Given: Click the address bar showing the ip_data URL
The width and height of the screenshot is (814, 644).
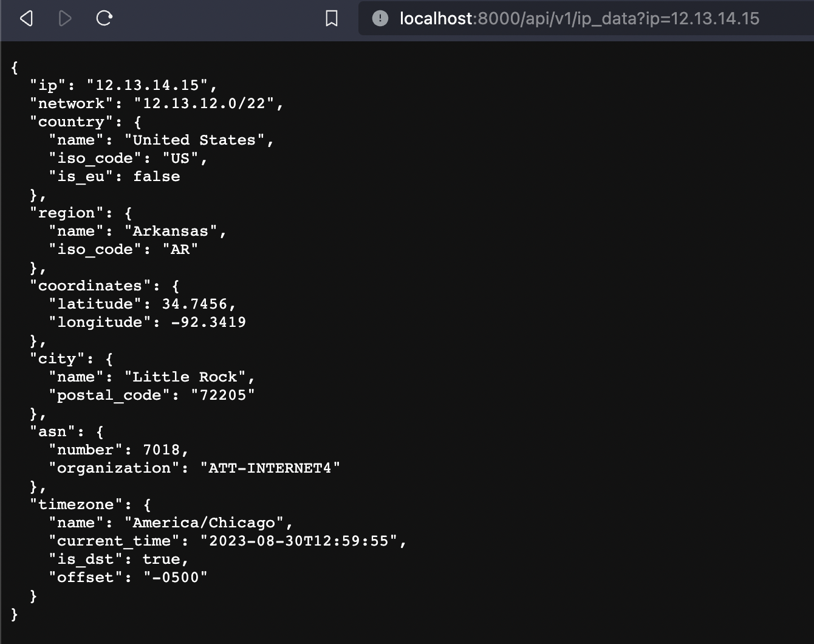Looking at the screenshot, I should click(x=577, y=19).
